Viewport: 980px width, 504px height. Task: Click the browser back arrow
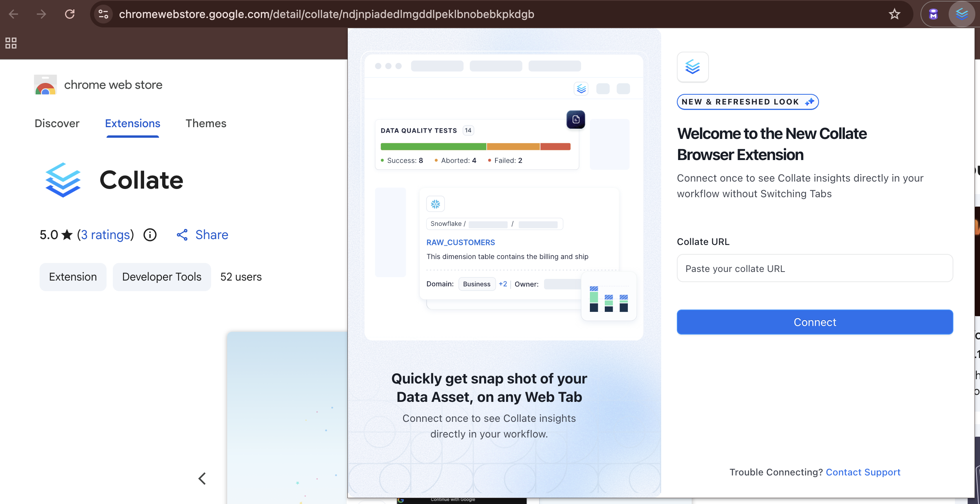tap(13, 14)
